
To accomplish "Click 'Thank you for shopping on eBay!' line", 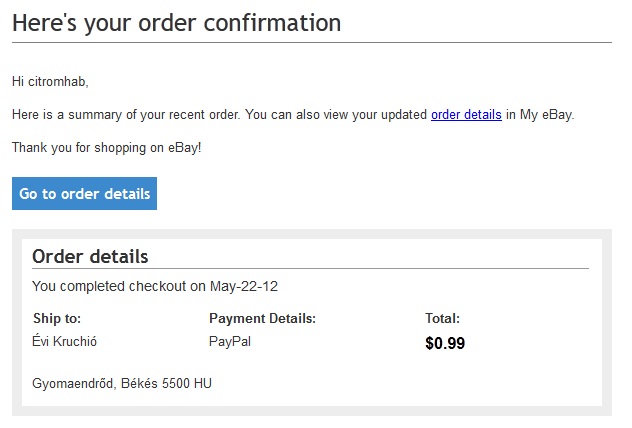I will (x=107, y=148).
